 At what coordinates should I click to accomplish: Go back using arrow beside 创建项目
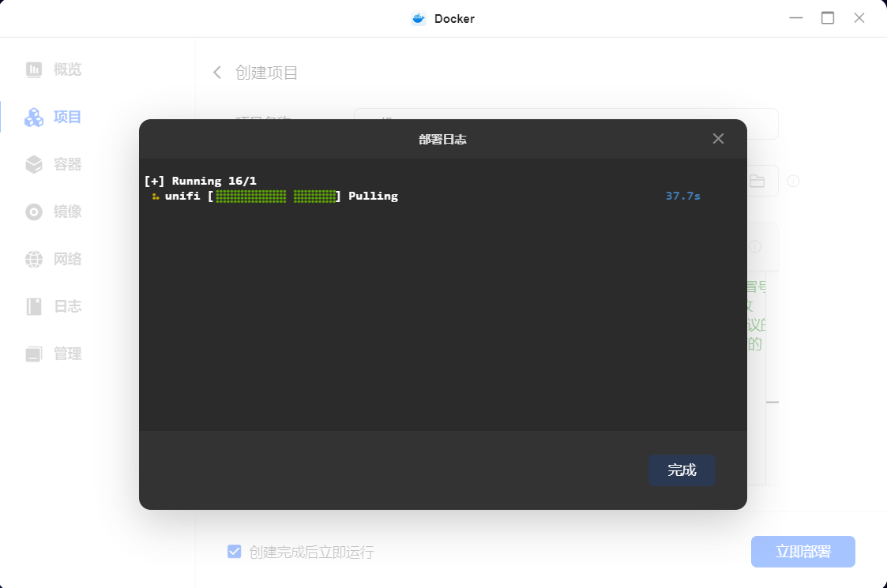(217, 73)
